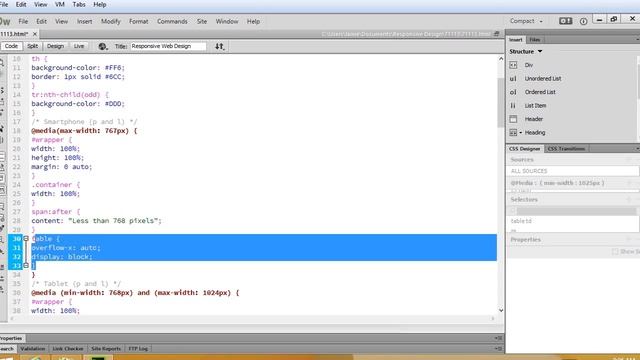Open the Site menu

click(202, 21)
